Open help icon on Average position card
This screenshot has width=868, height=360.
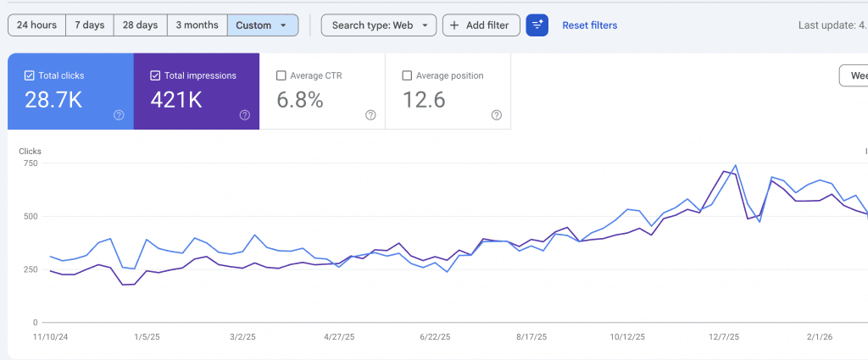(x=496, y=115)
